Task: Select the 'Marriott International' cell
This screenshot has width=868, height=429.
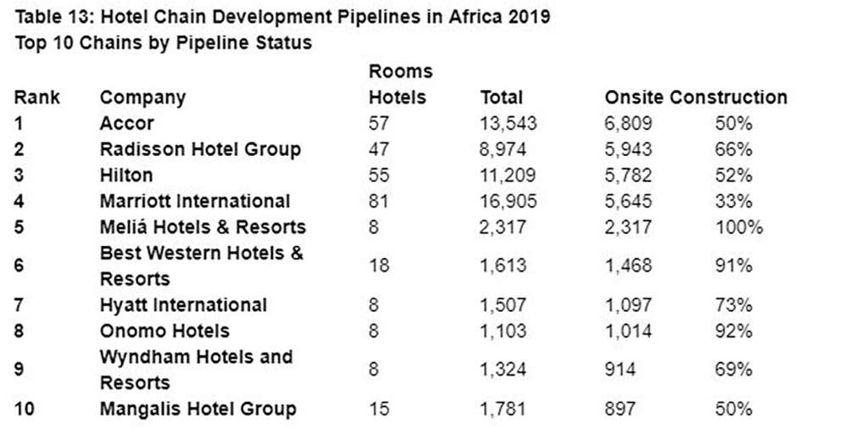Action: point(195,202)
